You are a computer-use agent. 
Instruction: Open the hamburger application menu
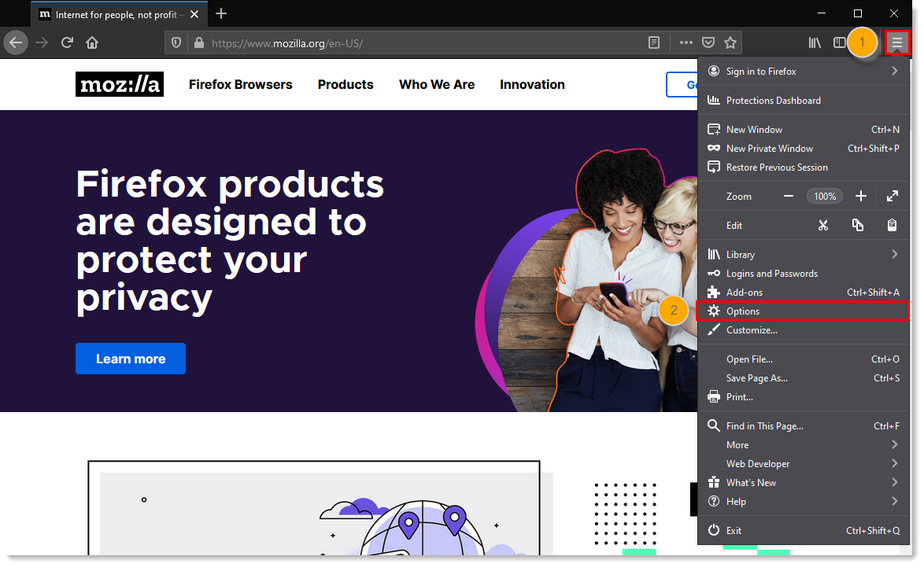point(897,42)
